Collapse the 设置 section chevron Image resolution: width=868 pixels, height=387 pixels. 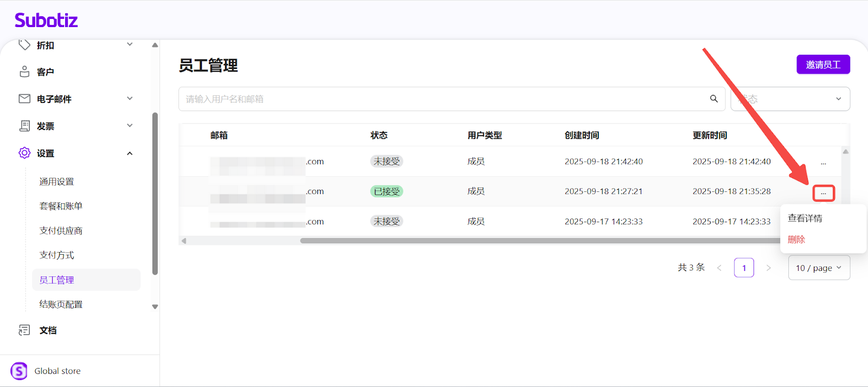pos(130,153)
